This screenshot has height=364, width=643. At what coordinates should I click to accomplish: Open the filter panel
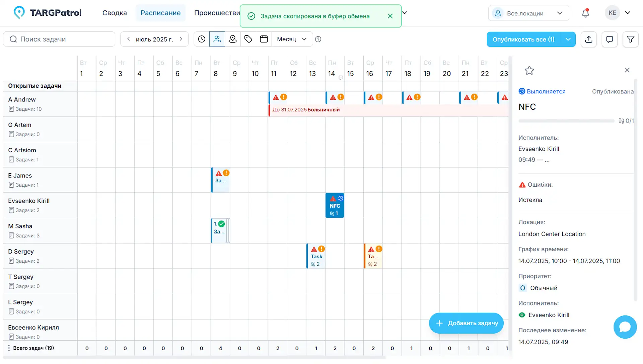click(x=631, y=39)
